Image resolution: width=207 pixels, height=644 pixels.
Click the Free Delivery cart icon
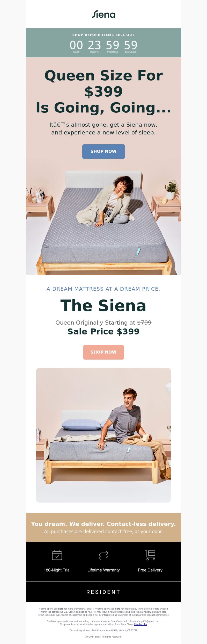[x=150, y=555]
